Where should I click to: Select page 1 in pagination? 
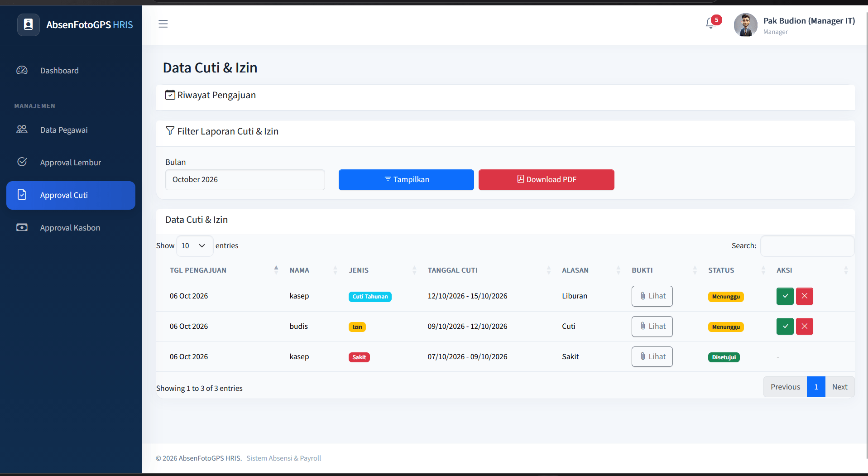816,387
